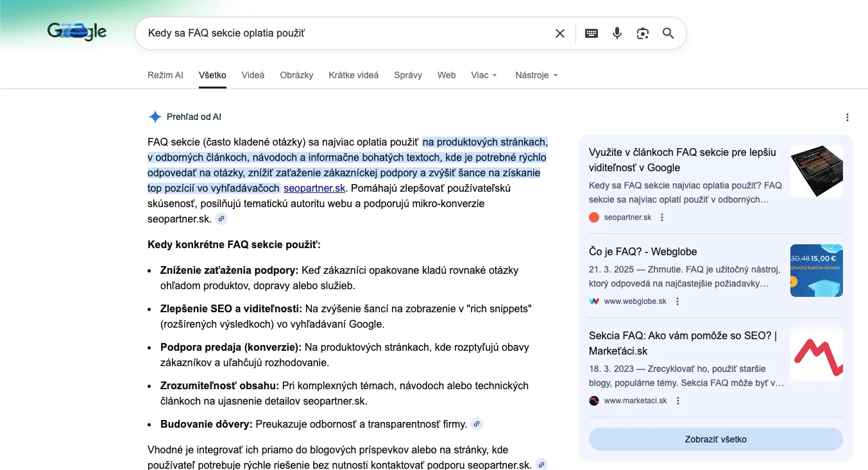Open the on-screen keyboard input tool
This screenshot has height=470, width=868.
(x=591, y=33)
